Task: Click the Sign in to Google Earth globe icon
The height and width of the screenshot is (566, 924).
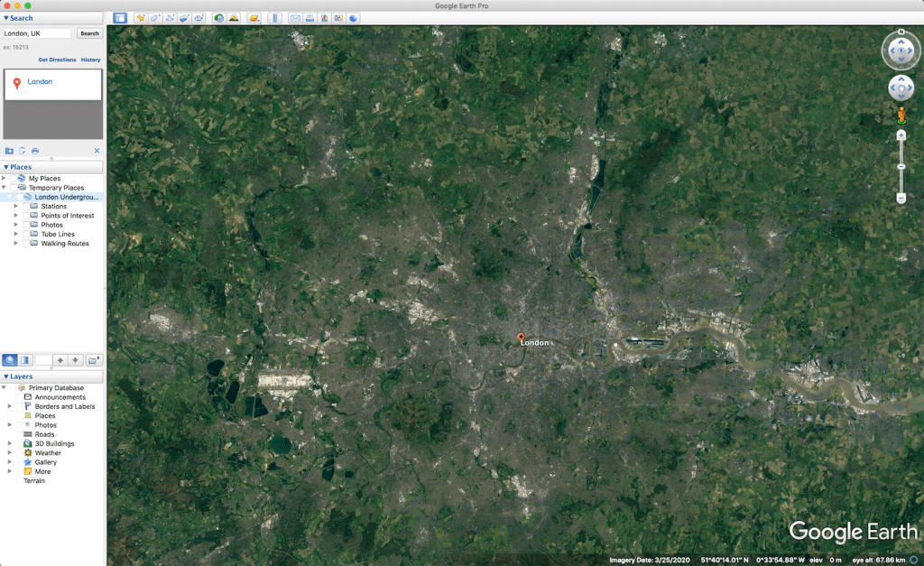Action: (x=353, y=18)
